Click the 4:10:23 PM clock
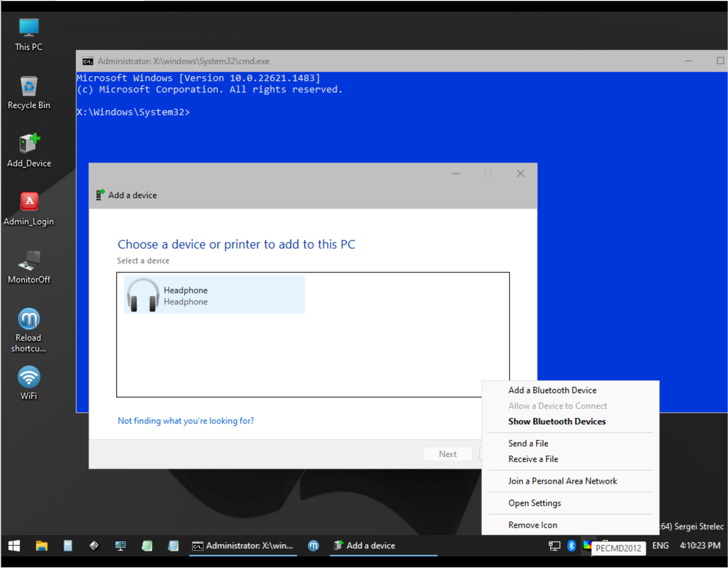Image resolution: width=728 pixels, height=568 pixels. point(700,545)
